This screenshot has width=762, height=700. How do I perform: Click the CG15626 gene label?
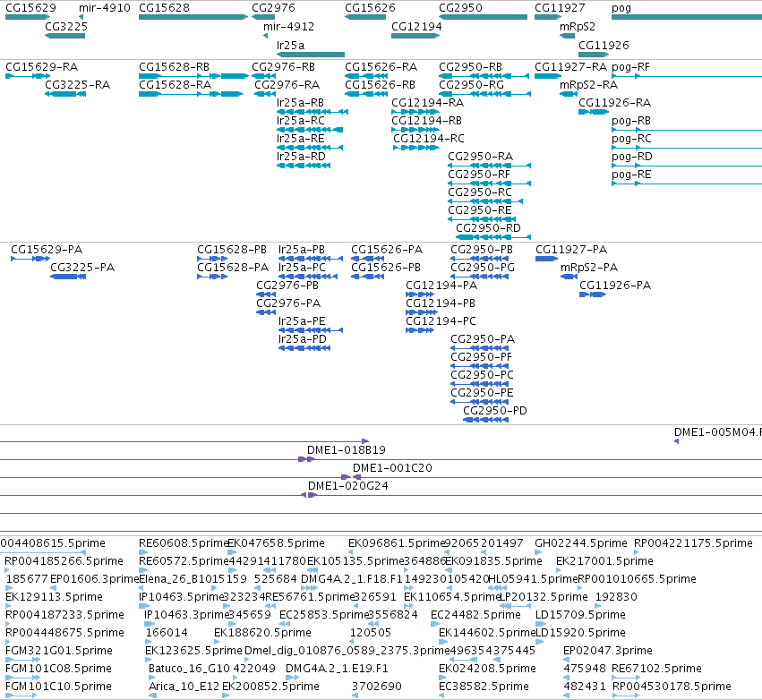pyautogui.click(x=370, y=8)
